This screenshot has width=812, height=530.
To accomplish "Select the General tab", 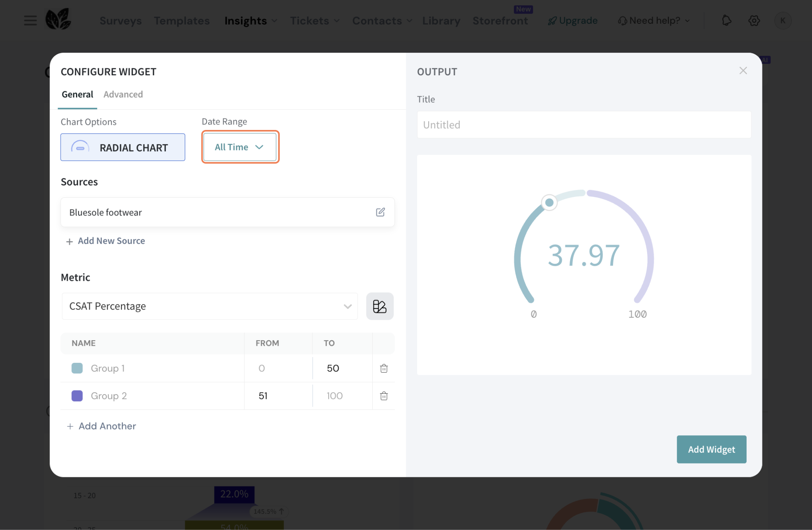I will coord(77,94).
